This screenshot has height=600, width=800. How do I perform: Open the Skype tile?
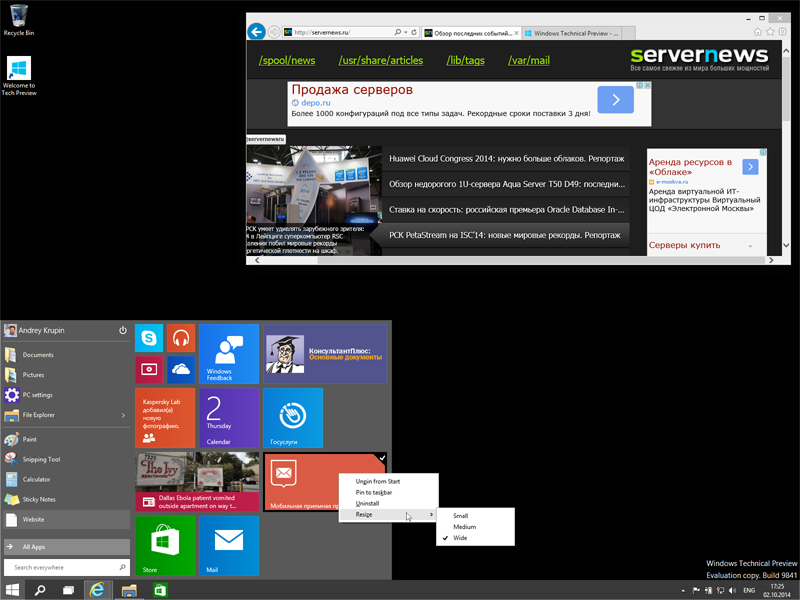(x=150, y=338)
